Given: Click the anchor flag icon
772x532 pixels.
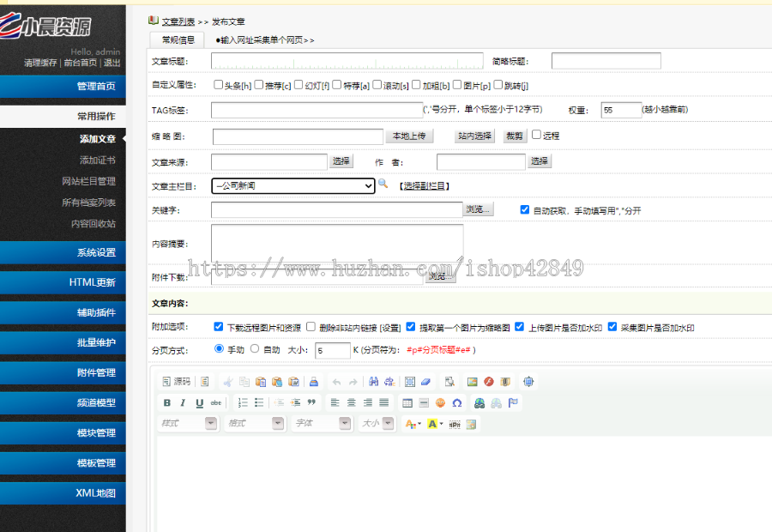Looking at the screenshot, I should coord(513,403).
